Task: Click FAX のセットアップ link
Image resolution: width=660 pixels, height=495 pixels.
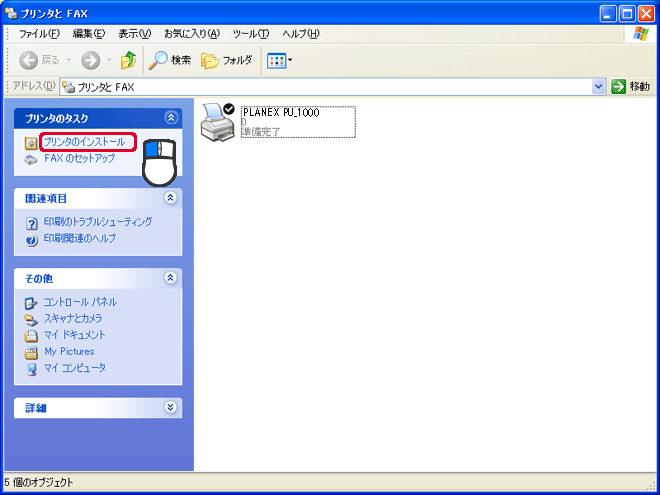Action: tap(80, 159)
